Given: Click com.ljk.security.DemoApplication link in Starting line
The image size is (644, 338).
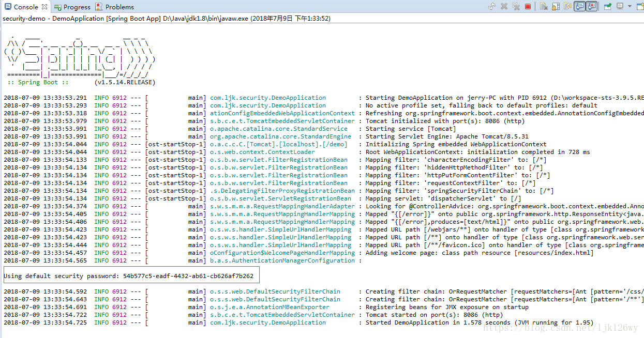Looking at the screenshot, I should pyautogui.click(x=268, y=98).
